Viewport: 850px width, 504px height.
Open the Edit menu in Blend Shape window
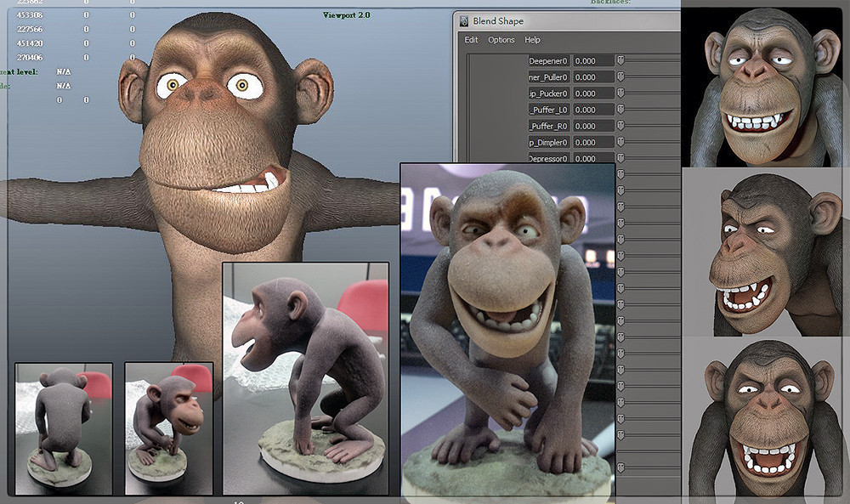[471, 40]
